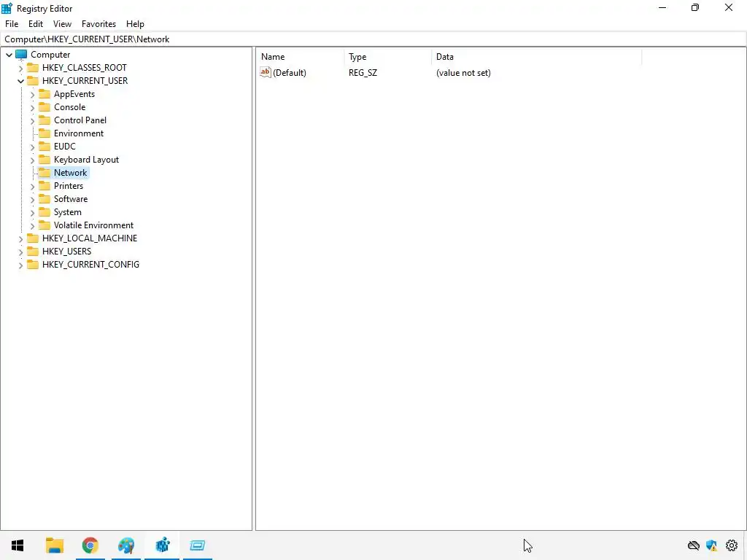
Task: Click the ab string value icon for (Default)
Action: coord(266,72)
